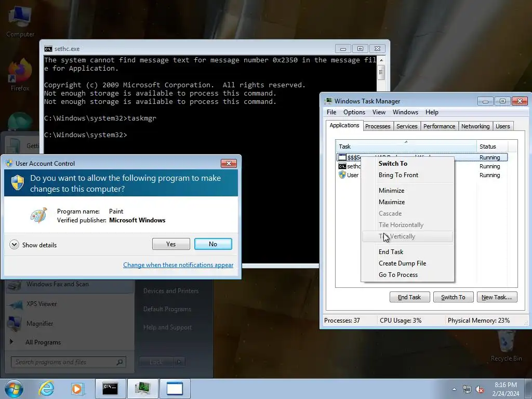Click the New Task... button
Image resolution: width=532 pixels, height=399 pixels.
point(497,297)
